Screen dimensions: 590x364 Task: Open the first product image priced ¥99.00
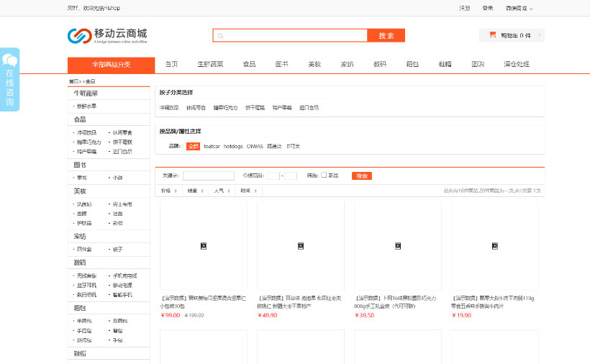(x=204, y=246)
